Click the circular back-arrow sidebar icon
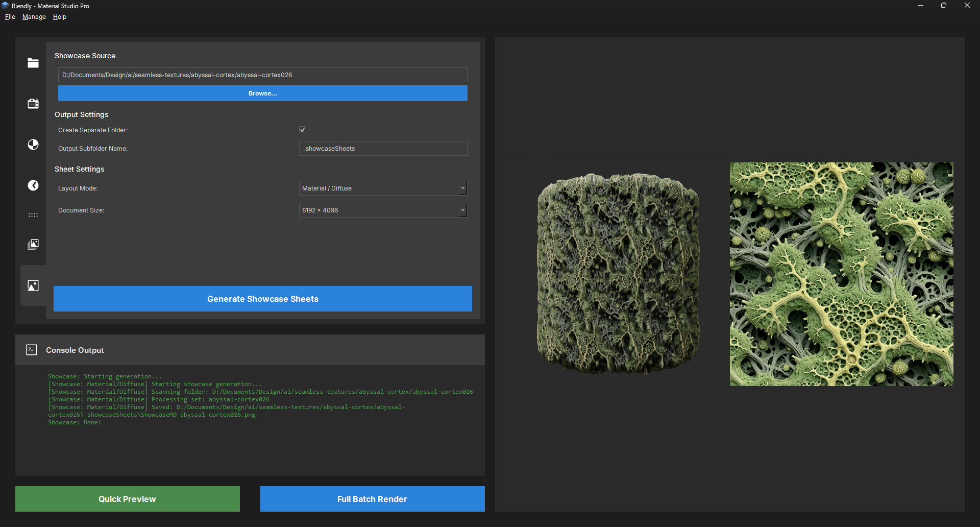 [x=33, y=185]
